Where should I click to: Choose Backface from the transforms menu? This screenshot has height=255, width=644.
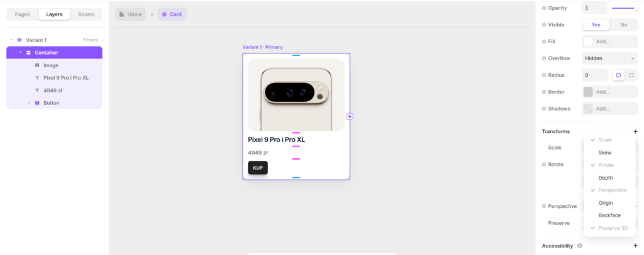(x=609, y=215)
